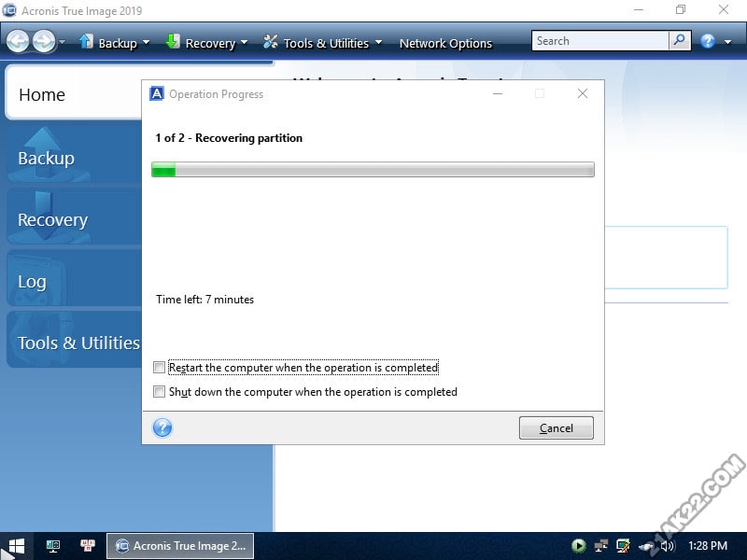Minimize the Operation Progress dialog
Screen dimensions: 747x560
point(498,94)
